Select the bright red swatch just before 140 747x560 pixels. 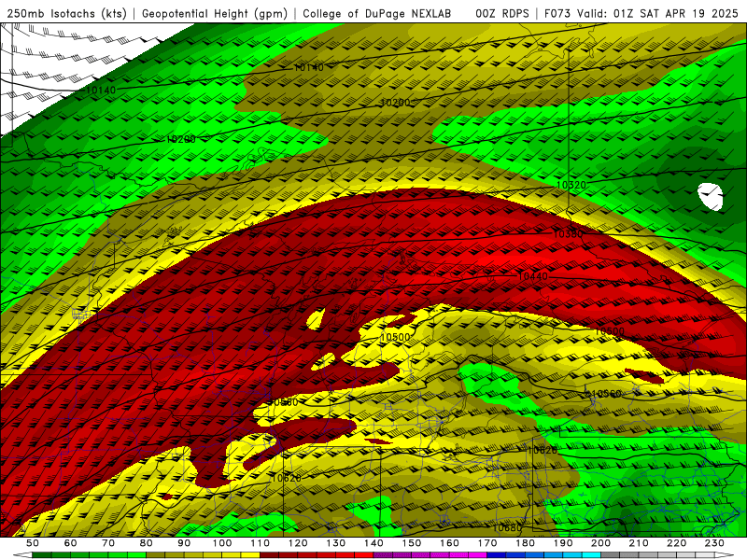(364, 555)
